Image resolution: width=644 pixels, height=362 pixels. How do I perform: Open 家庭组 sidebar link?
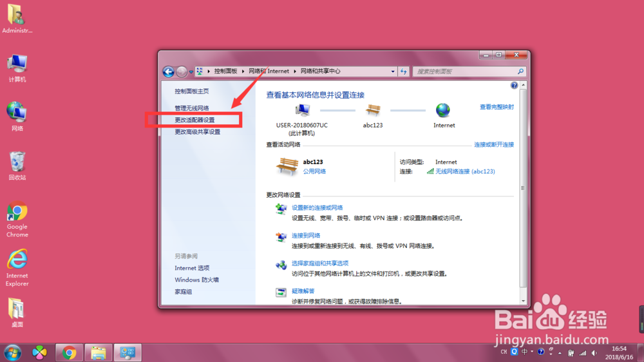point(183,292)
